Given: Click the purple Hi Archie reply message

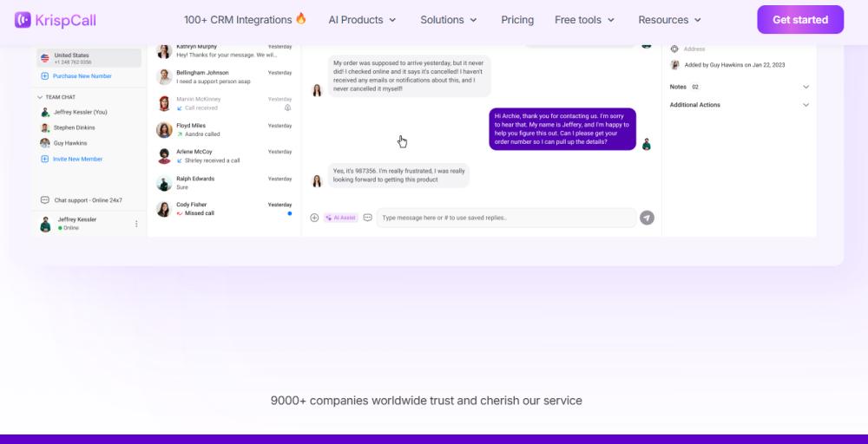Looking at the screenshot, I should [x=562, y=129].
